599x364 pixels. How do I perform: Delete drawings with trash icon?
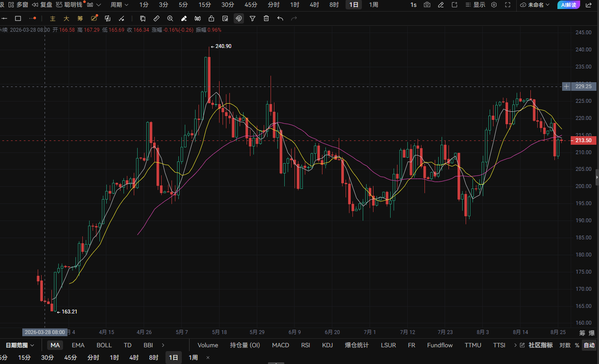click(x=266, y=18)
